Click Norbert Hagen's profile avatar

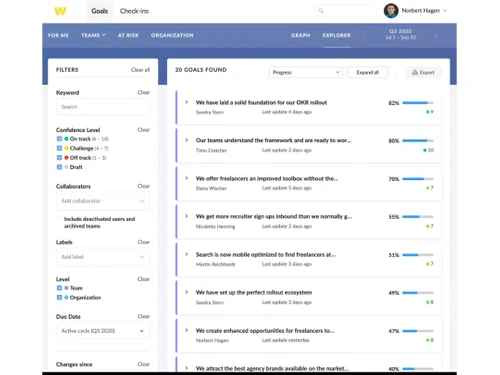coord(391,11)
